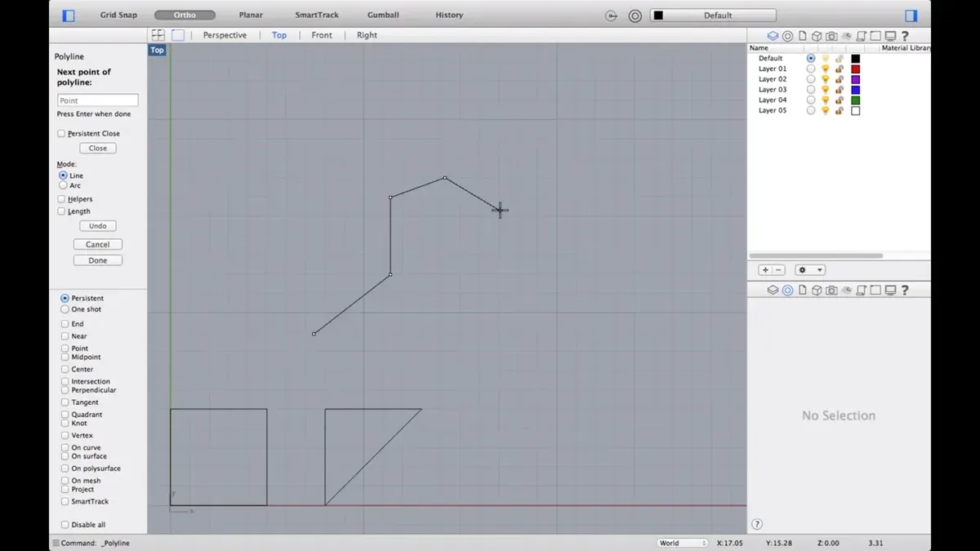Remove layer with the minus button
Image resolution: width=980 pixels, height=551 pixels.
click(778, 270)
